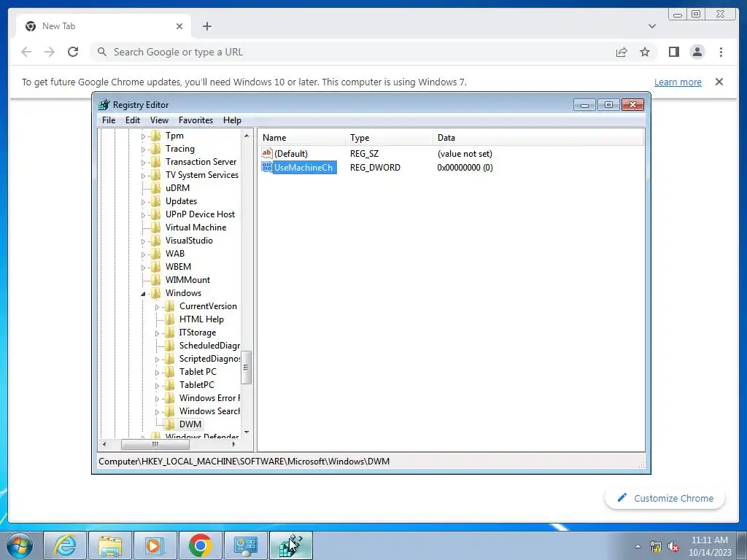Open the Chrome side panel
The width and height of the screenshot is (747, 560).
click(x=673, y=52)
